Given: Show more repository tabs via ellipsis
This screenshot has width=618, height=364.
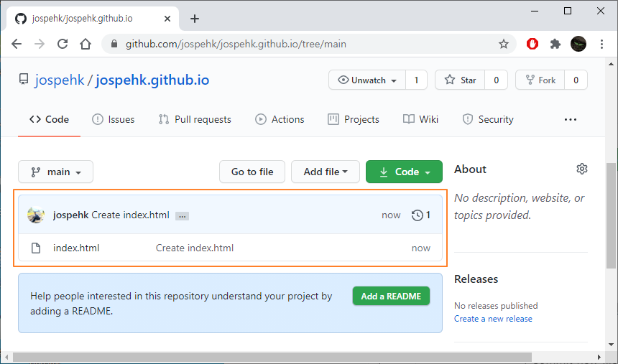Looking at the screenshot, I should (571, 119).
